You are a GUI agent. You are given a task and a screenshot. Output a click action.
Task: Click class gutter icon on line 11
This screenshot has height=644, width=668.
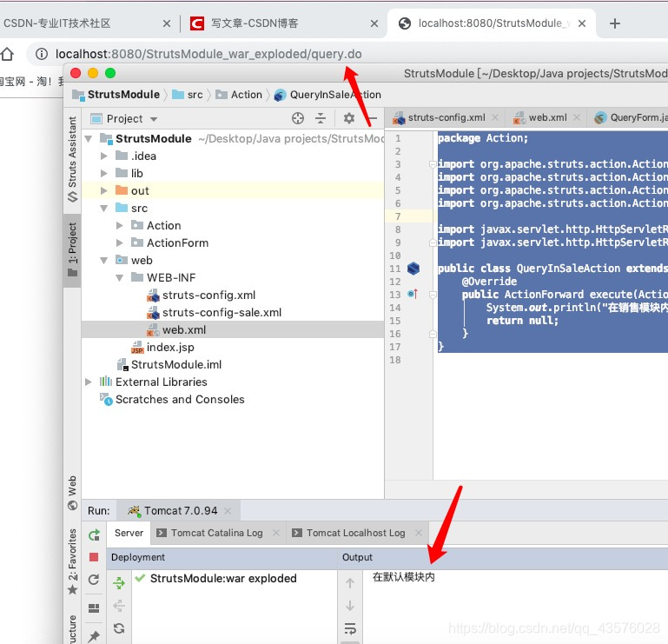[x=413, y=269]
